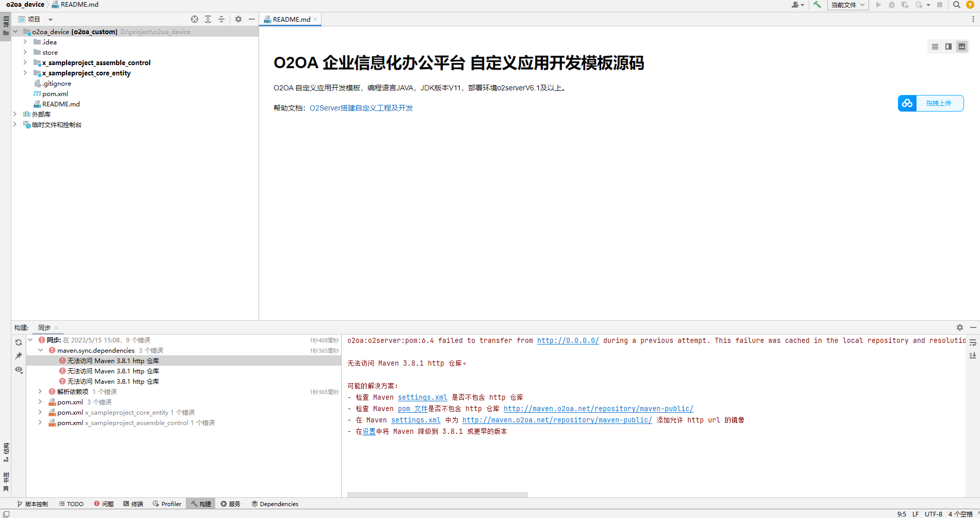Switch Markdown view to editor and preview
Image resolution: width=980 pixels, height=518 pixels.
949,46
